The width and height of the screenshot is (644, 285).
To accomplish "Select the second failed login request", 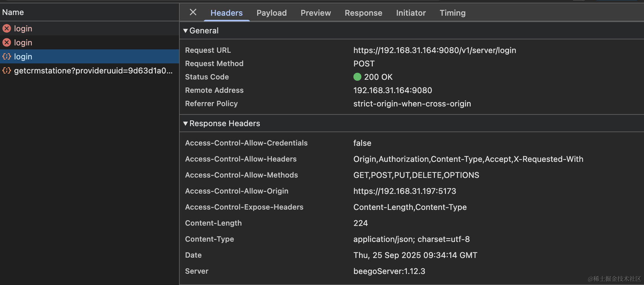I will click(x=23, y=43).
